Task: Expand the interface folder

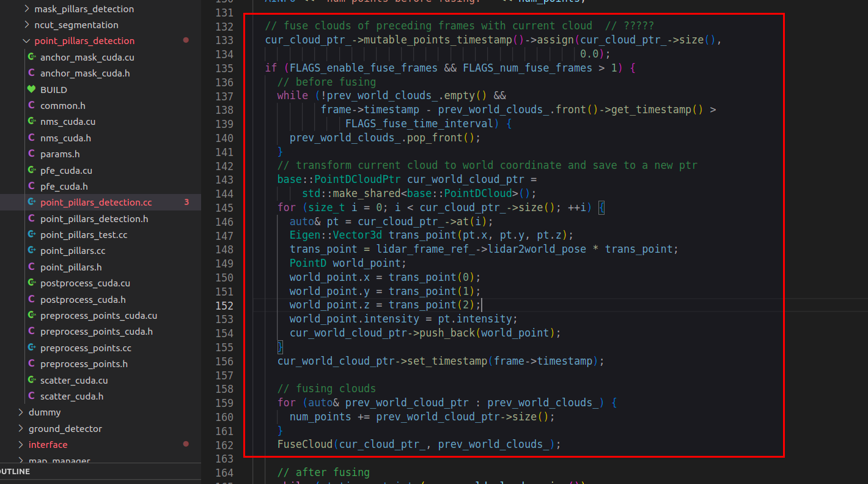Action: [20, 444]
